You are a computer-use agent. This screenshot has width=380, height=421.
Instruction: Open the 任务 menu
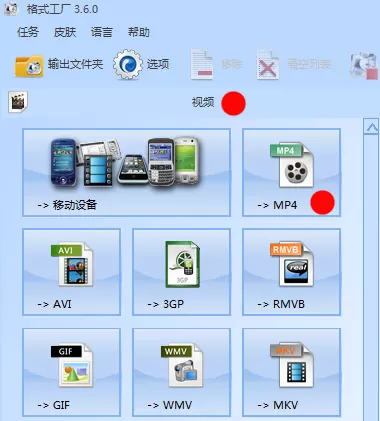(28, 32)
